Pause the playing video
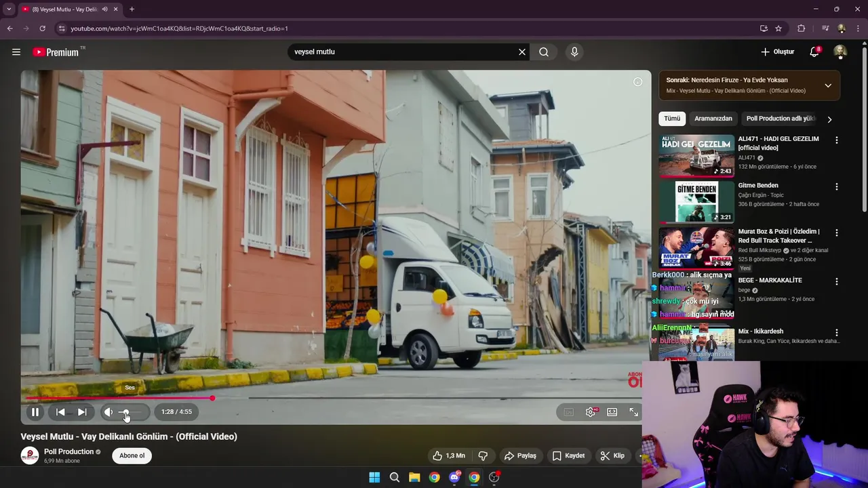 tap(35, 411)
